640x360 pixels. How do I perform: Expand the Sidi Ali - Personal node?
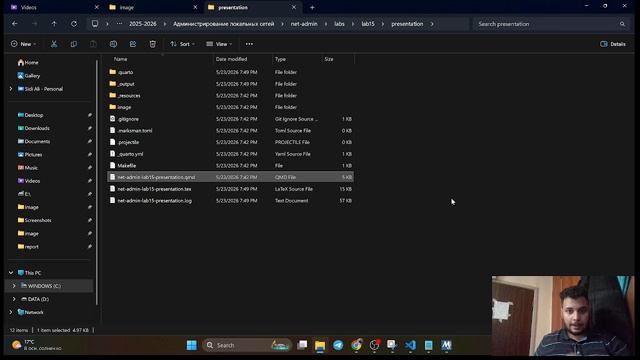(11, 89)
